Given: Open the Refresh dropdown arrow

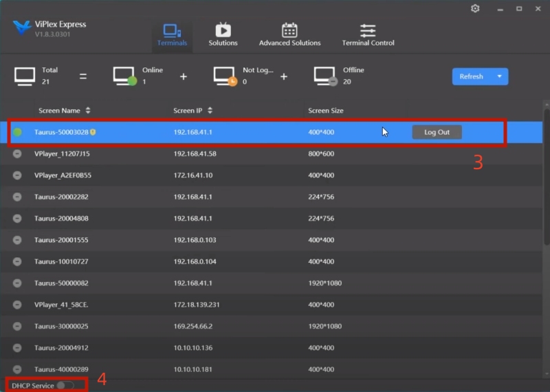Looking at the screenshot, I should 499,76.
